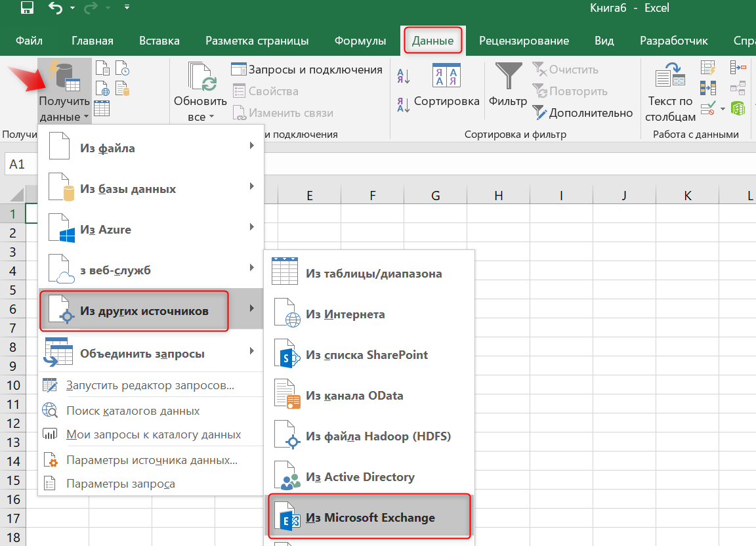756x546 pixels.
Task: Open the 'Разработчик' tab
Action: [673, 41]
